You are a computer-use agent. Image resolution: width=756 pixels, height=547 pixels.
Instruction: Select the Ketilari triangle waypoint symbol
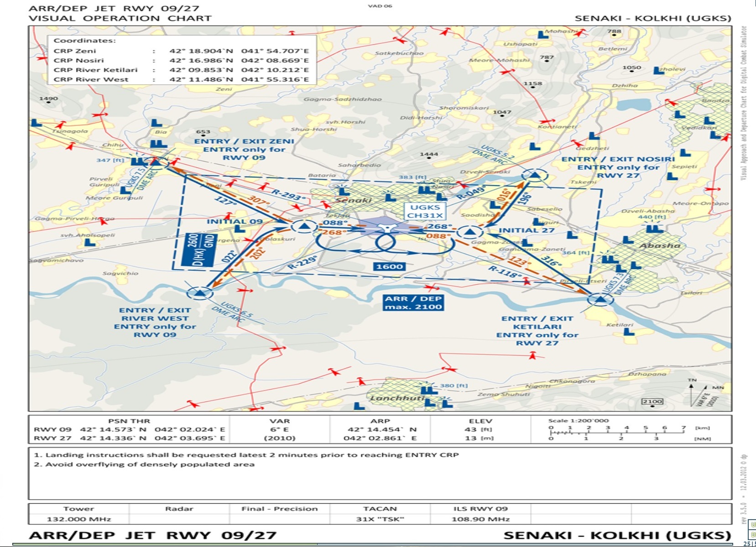point(600,300)
